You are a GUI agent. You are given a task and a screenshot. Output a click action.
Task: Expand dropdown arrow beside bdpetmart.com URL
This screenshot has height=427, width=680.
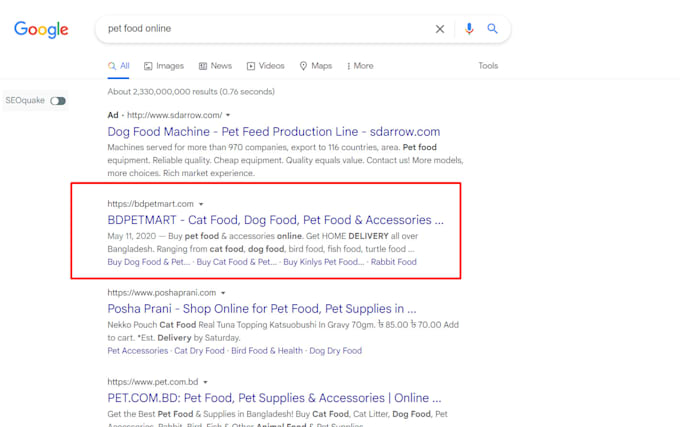coord(201,204)
